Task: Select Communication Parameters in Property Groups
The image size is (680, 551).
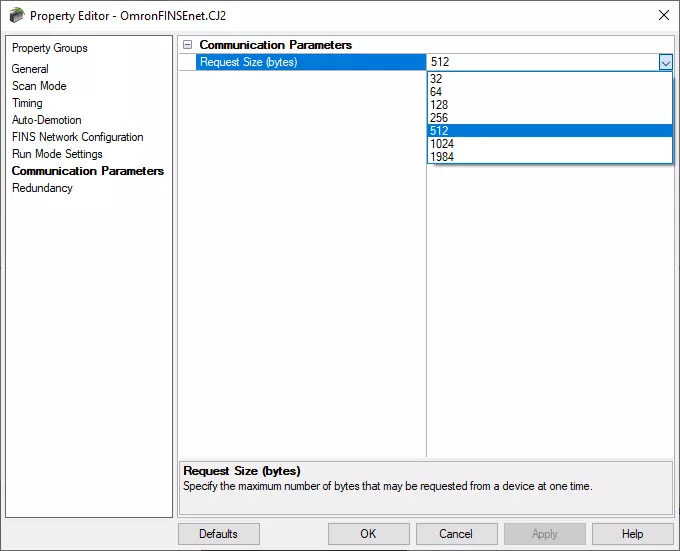Action: click(88, 171)
